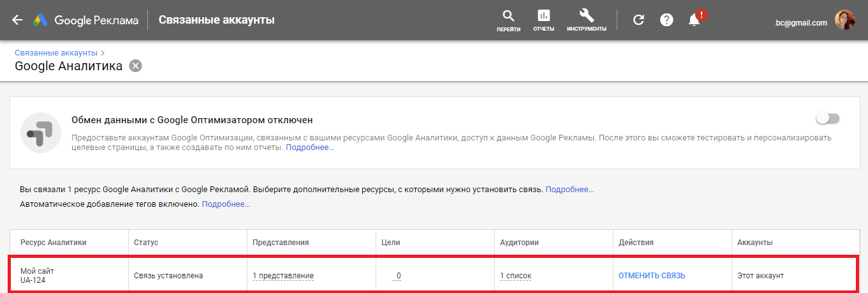The height and width of the screenshot is (293, 868).
Task: Click the bc@gmail.com account email
Action: pyautogui.click(x=801, y=22)
